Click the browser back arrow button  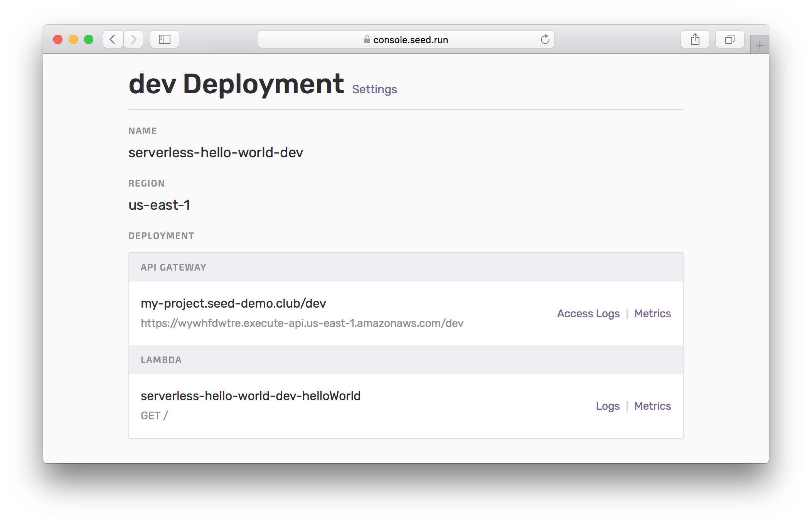point(113,39)
